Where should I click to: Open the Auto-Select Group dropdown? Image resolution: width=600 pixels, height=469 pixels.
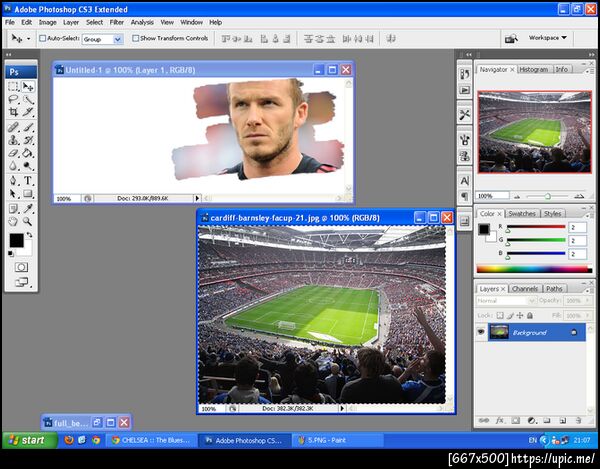tap(118, 39)
